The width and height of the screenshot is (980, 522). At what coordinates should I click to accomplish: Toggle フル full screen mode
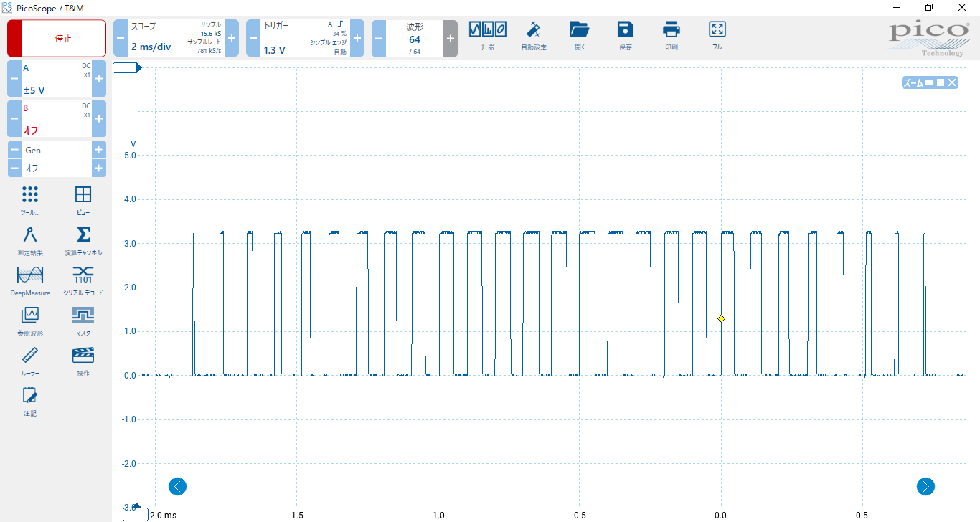pyautogui.click(x=717, y=36)
